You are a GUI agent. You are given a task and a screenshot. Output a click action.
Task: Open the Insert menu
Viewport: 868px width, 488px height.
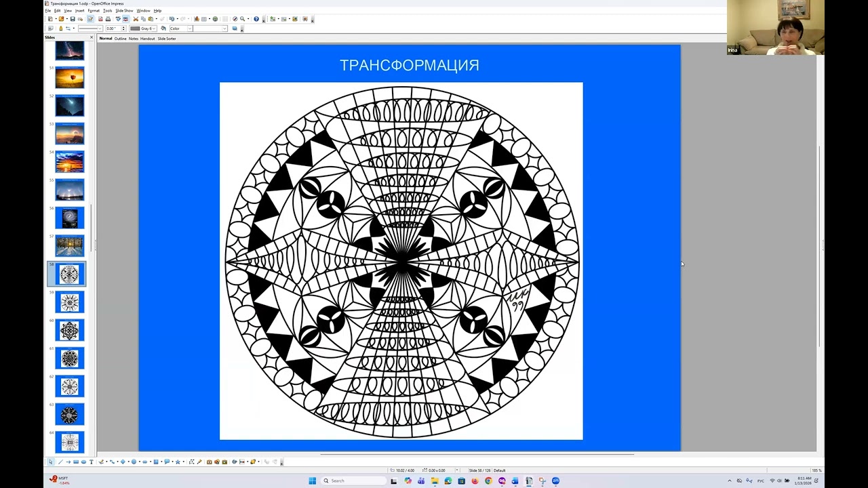pyautogui.click(x=80, y=11)
